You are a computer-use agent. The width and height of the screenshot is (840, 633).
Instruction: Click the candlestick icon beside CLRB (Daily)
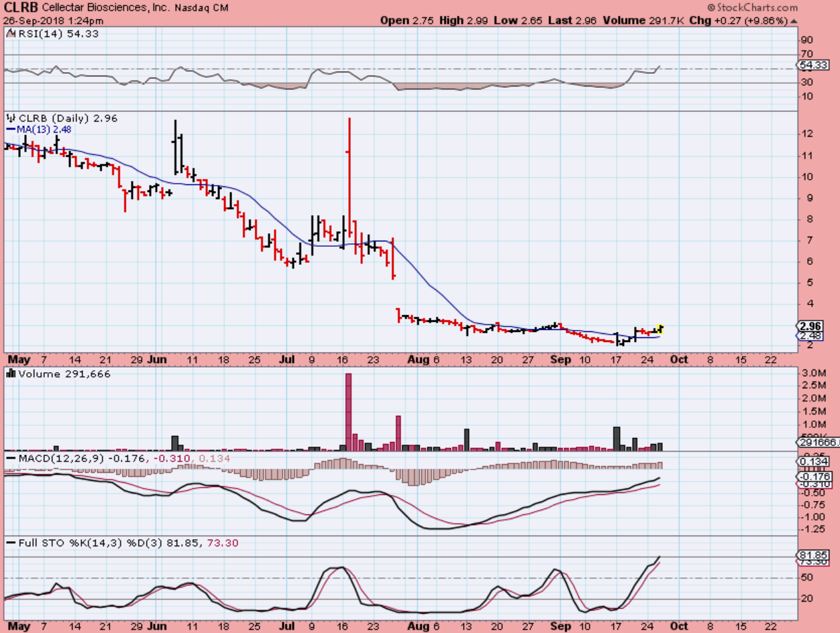pos(9,118)
